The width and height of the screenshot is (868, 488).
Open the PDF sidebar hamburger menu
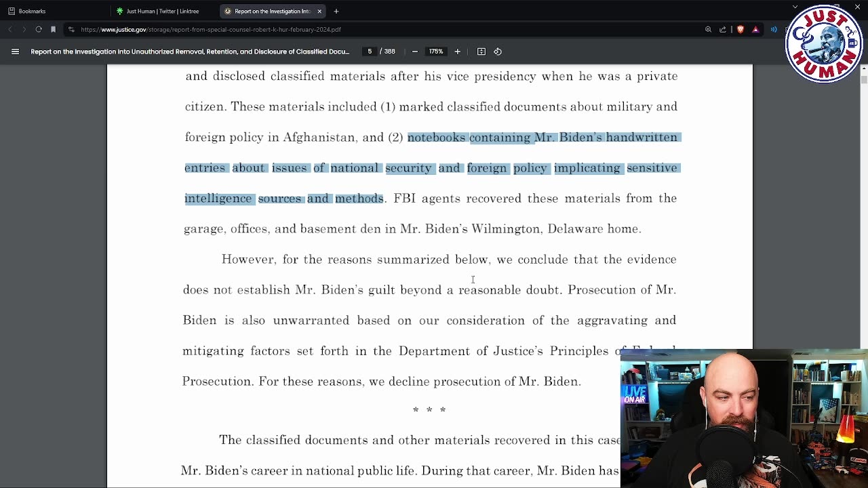coord(15,52)
